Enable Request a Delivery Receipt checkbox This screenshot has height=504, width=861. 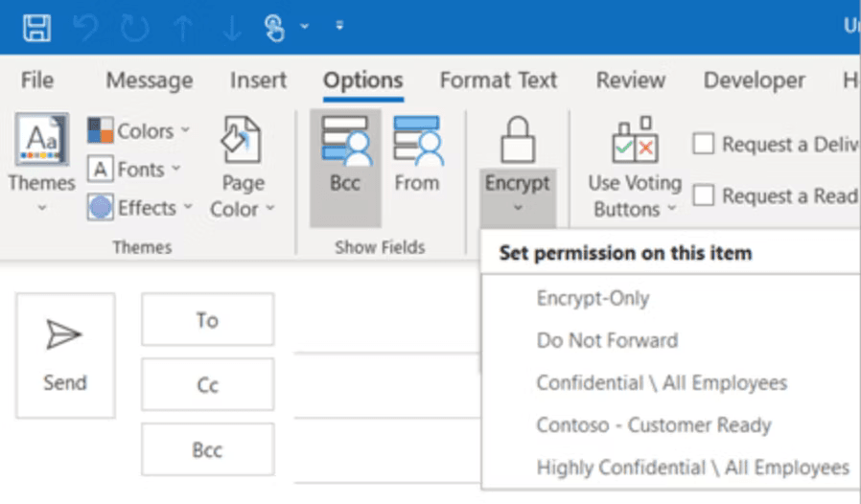point(704,145)
